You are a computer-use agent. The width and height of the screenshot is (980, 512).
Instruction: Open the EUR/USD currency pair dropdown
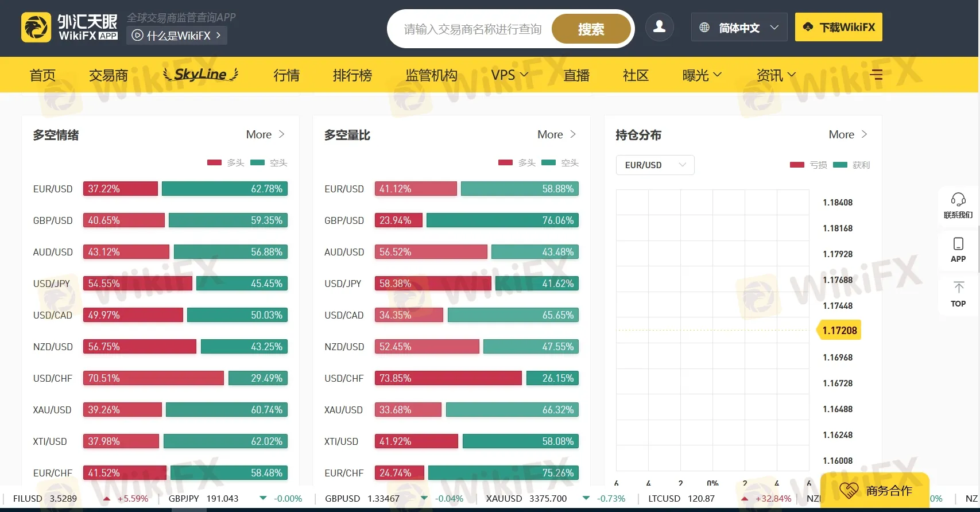[x=654, y=165]
